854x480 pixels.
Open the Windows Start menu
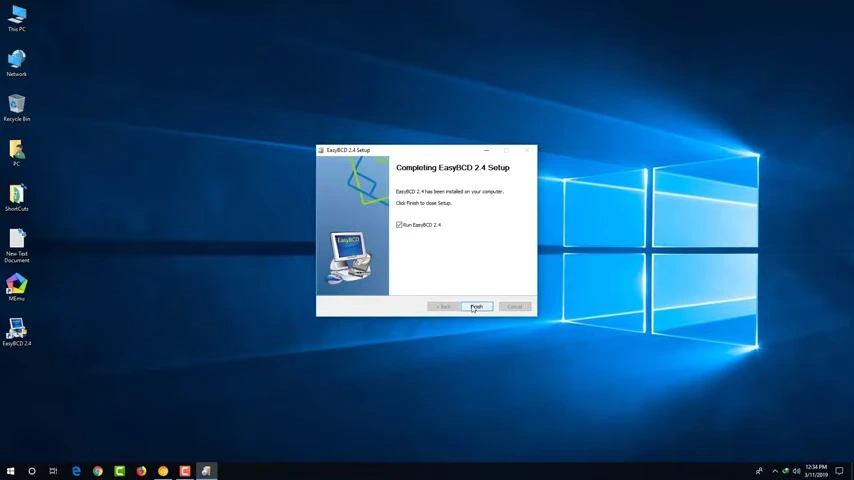pyautogui.click(x=10, y=471)
